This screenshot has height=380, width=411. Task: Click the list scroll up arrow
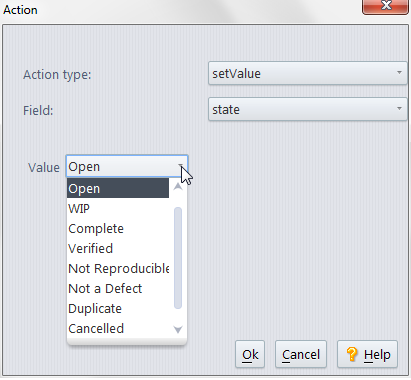point(178,187)
